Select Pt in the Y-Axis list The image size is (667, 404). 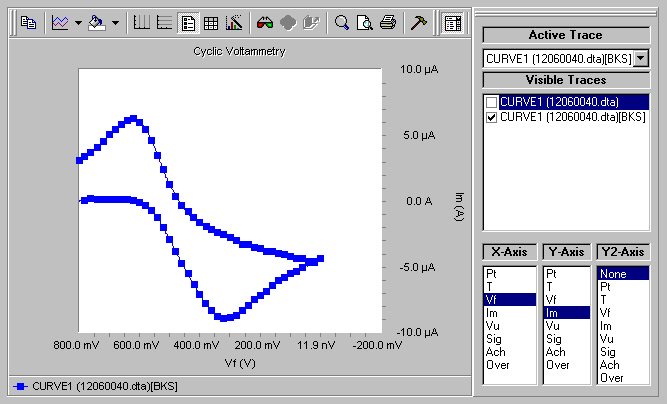[567, 273]
